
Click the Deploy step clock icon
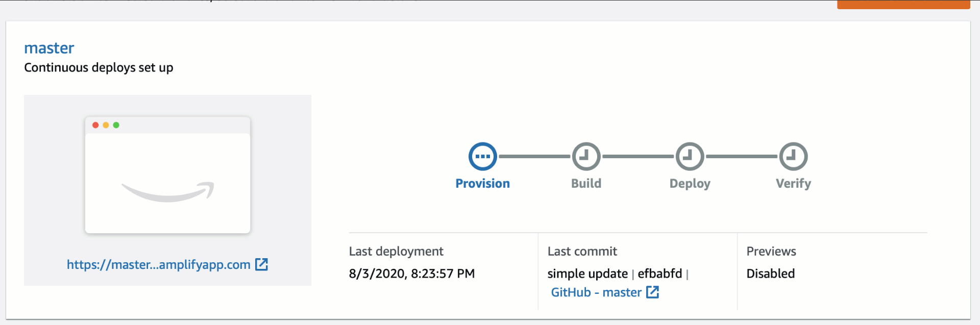[690, 157]
